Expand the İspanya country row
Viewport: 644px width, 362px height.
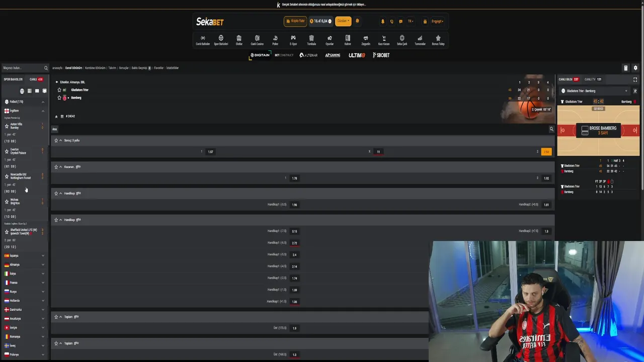(24, 256)
